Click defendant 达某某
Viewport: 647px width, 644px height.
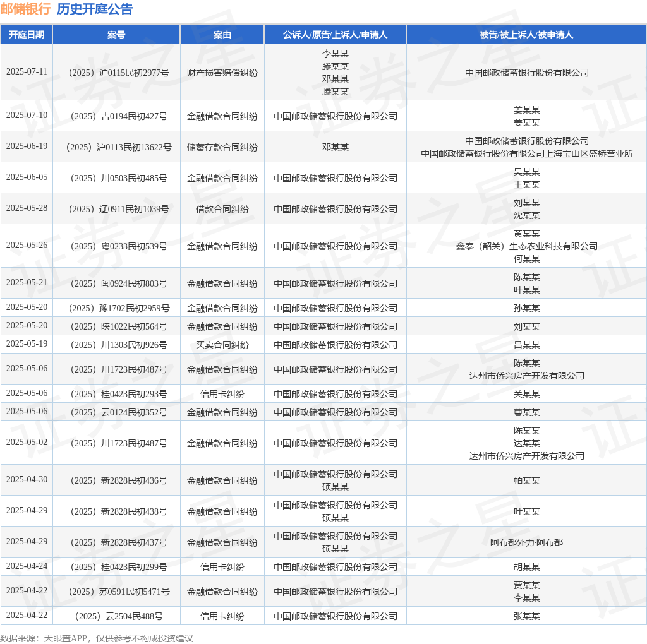pos(527,443)
